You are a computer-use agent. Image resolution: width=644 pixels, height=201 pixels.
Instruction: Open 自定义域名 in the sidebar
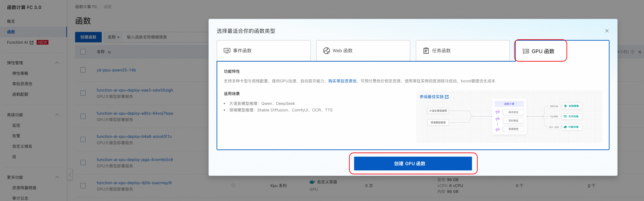tap(22, 146)
